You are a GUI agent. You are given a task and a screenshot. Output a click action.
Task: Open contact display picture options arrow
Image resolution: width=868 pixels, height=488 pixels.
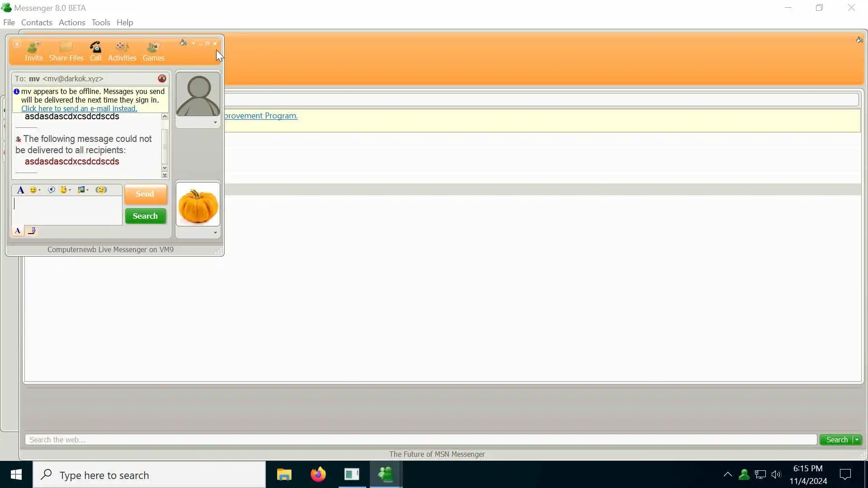click(x=215, y=122)
